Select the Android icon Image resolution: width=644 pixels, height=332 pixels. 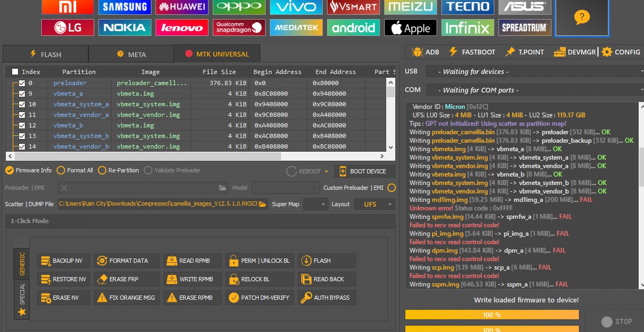pos(353,27)
